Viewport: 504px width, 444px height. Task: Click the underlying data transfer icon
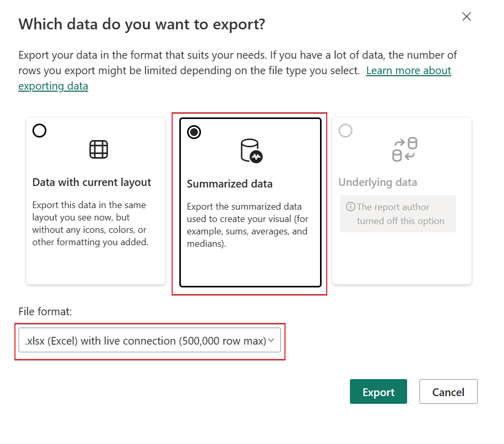pyautogui.click(x=405, y=149)
